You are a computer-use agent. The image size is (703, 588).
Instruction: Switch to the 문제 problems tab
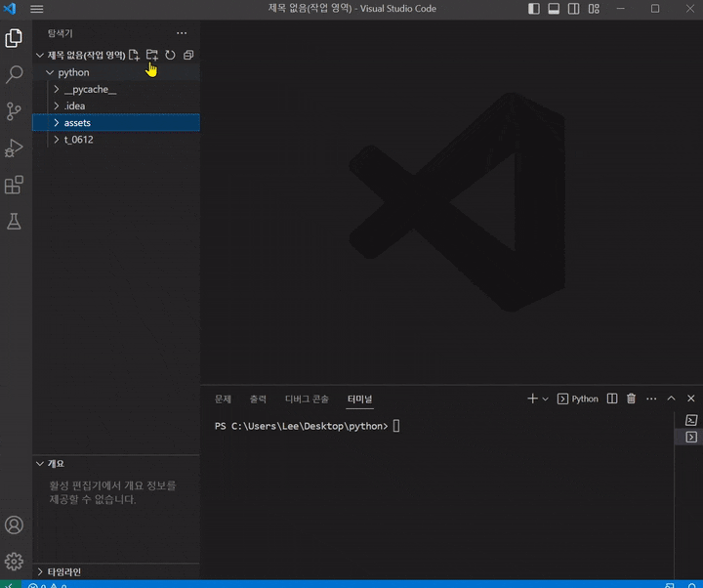(223, 399)
